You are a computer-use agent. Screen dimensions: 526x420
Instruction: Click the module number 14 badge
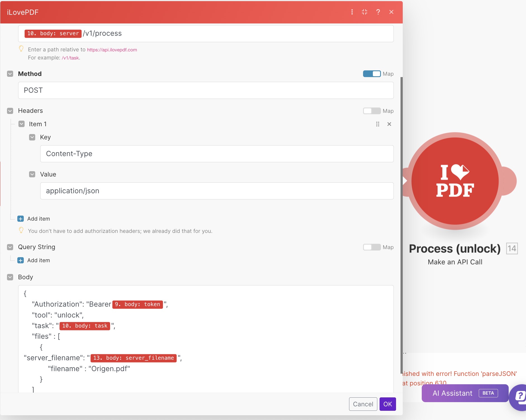click(x=512, y=249)
